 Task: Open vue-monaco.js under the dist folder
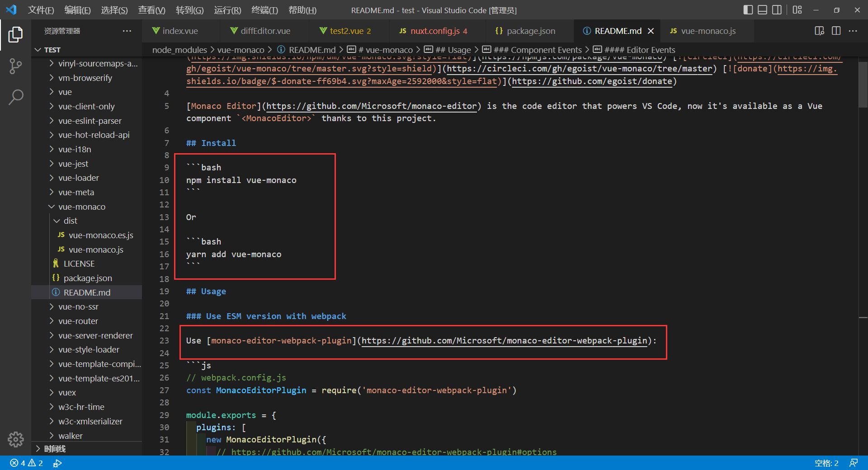point(96,249)
